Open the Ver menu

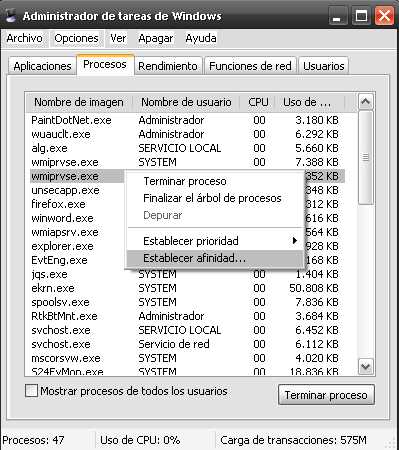click(x=118, y=38)
